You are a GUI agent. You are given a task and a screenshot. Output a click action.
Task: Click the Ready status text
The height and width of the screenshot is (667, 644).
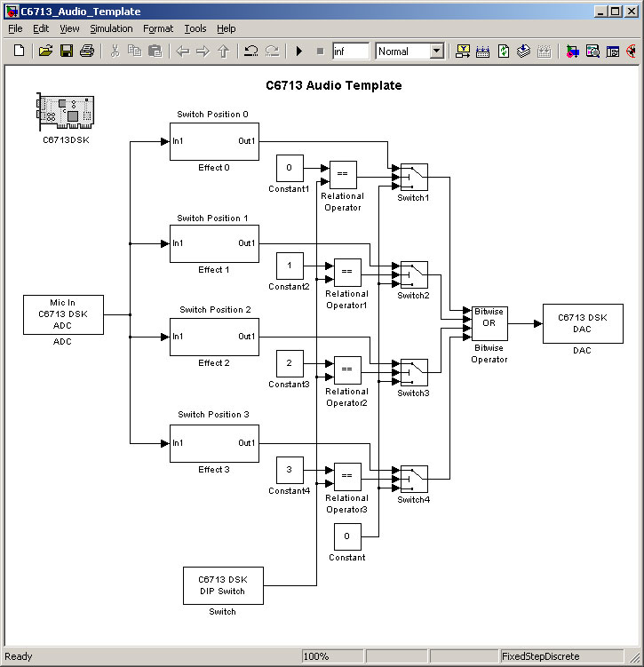(19, 656)
